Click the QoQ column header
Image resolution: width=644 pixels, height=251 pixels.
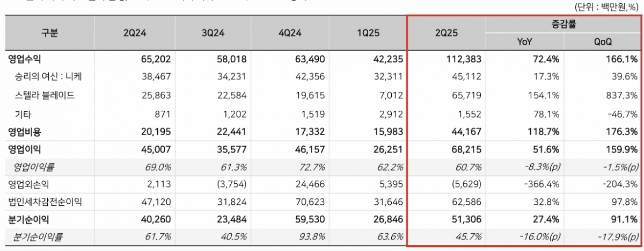click(x=603, y=41)
